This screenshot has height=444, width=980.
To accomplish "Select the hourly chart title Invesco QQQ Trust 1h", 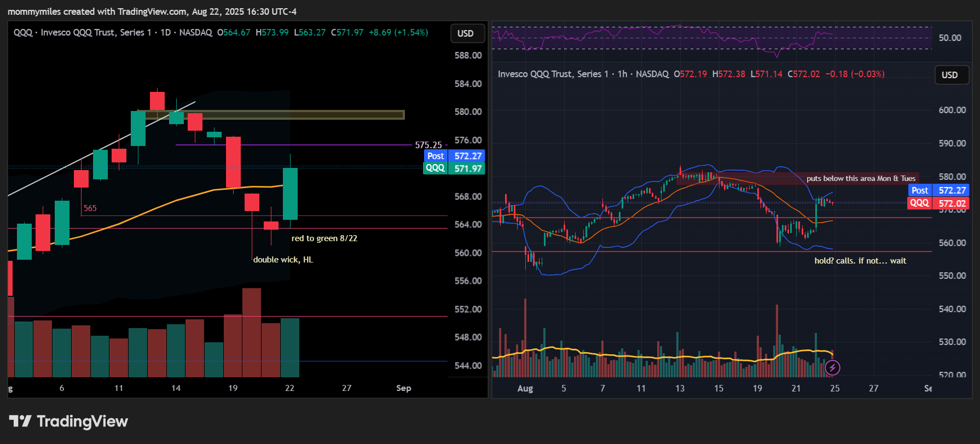I will coord(583,74).
